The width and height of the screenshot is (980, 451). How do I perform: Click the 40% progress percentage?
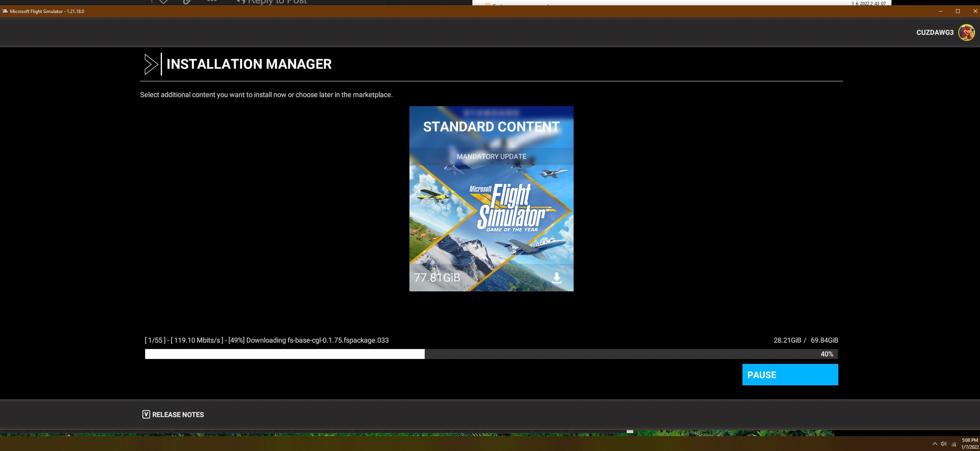tap(827, 354)
